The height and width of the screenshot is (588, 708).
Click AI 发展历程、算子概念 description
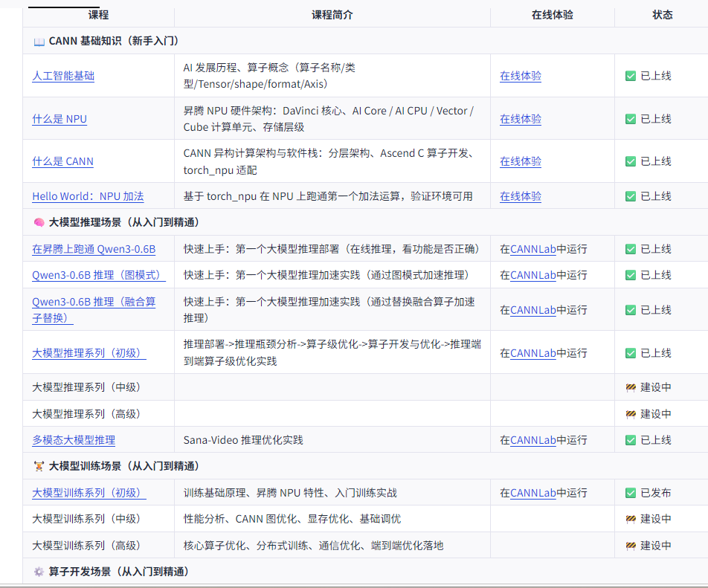(x=269, y=76)
